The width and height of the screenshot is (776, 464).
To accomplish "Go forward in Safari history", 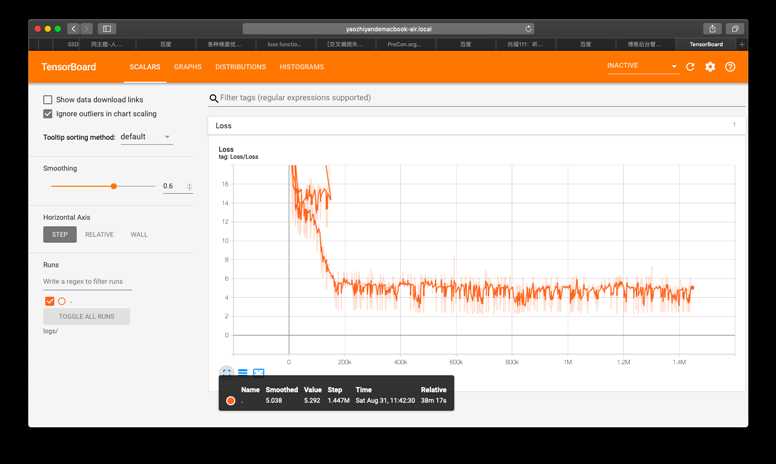I will point(86,29).
